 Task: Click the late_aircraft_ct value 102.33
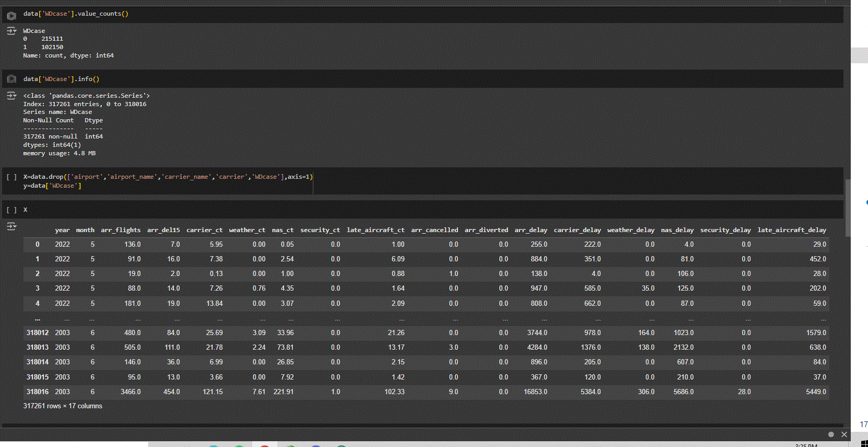tap(394, 392)
